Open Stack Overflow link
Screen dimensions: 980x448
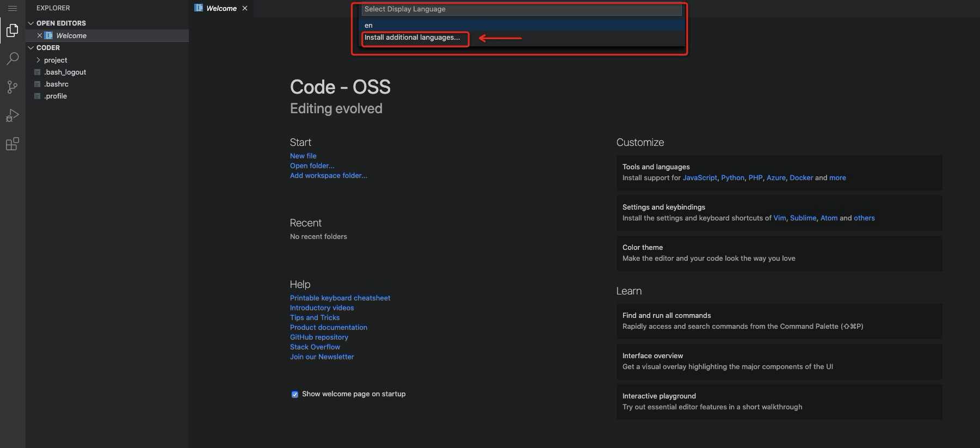pos(315,347)
